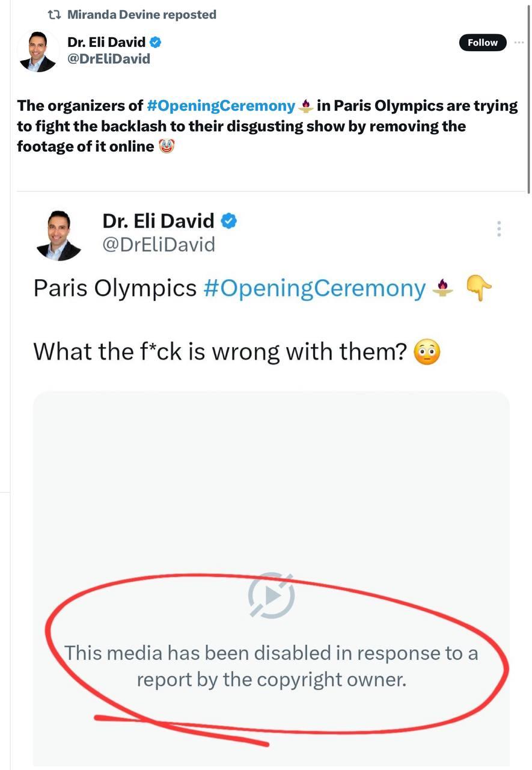532x770 pixels.
Task: Click Dr. Eli David's top profile picture
Action: tap(38, 52)
